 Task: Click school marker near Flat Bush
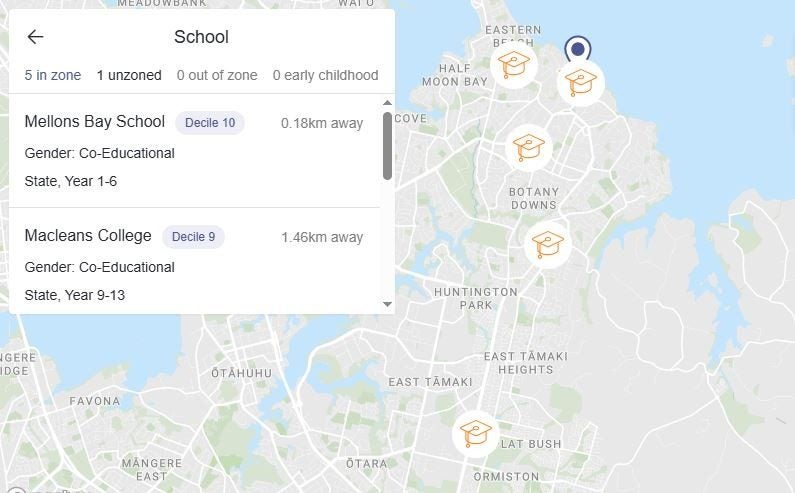[476, 434]
